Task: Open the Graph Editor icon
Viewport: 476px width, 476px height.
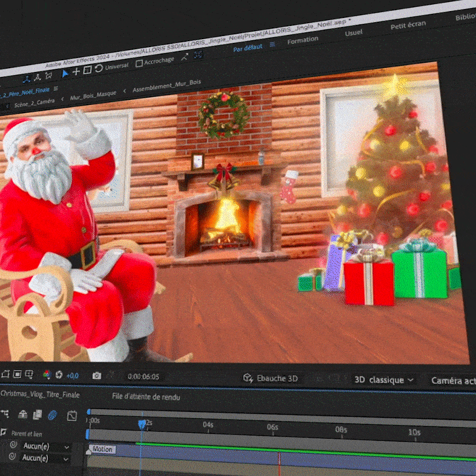Action: tap(72, 416)
